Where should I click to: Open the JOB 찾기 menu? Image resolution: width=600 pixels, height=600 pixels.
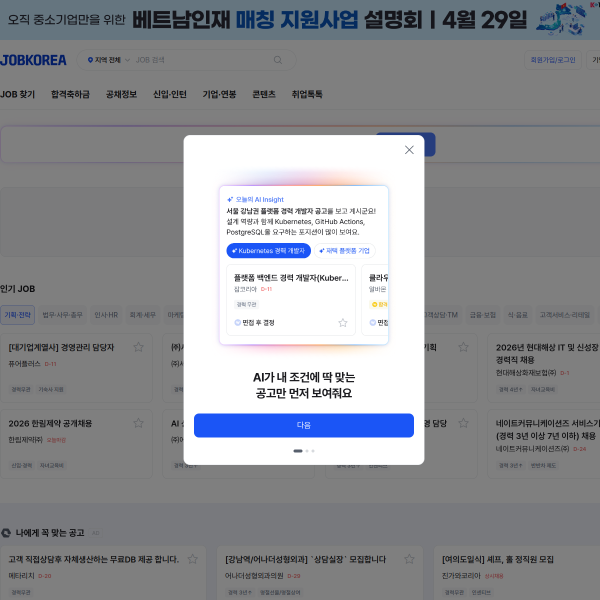click(x=17, y=94)
